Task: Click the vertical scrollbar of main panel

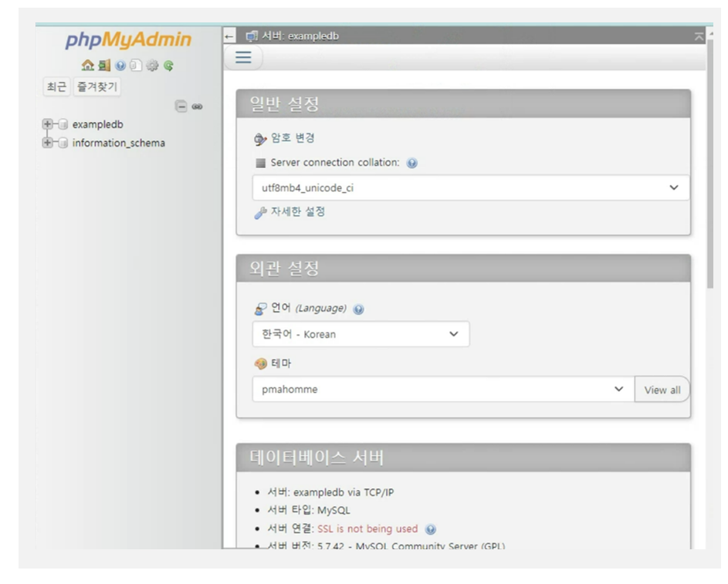Action: (x=710, y=164)
